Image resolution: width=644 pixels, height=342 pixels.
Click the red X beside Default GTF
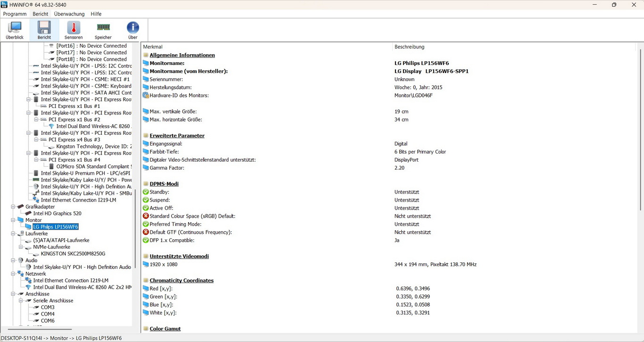146,232
